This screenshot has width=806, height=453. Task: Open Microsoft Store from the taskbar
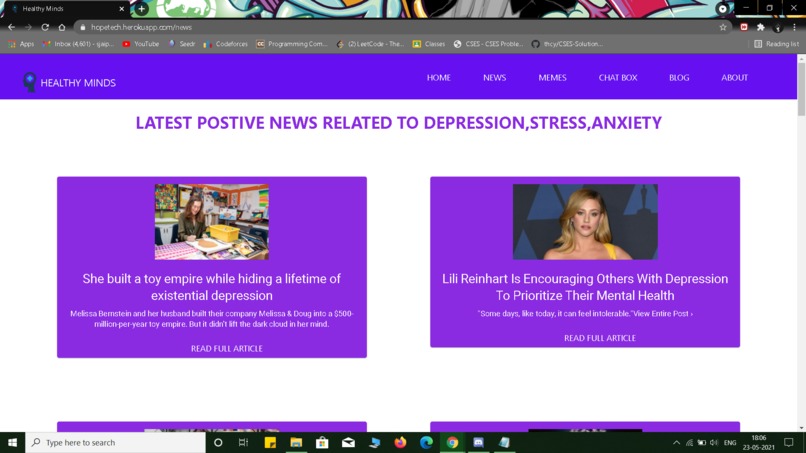322,442
